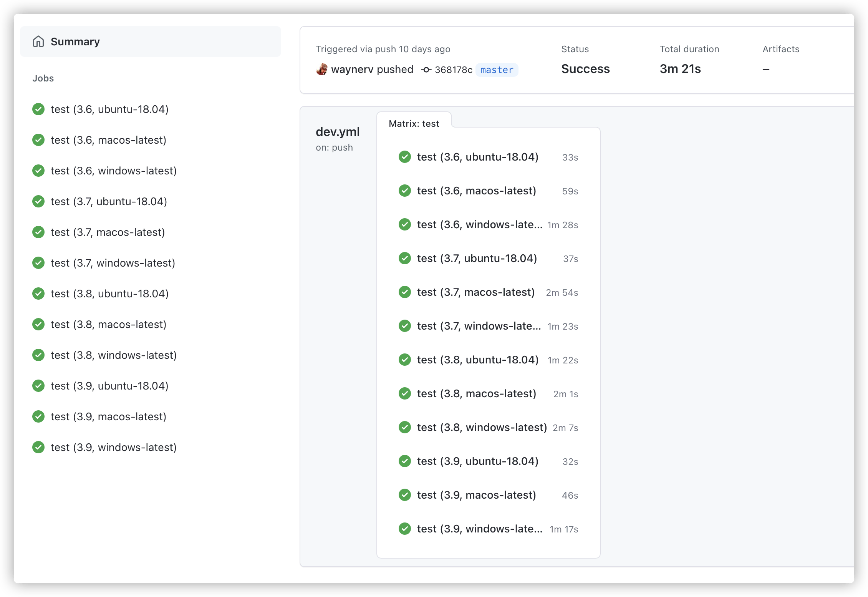Screen dimensions: 868x597
Task: Click green check for sidebar test (3.9, windows-latest)
Action: (x=38, y=447)
